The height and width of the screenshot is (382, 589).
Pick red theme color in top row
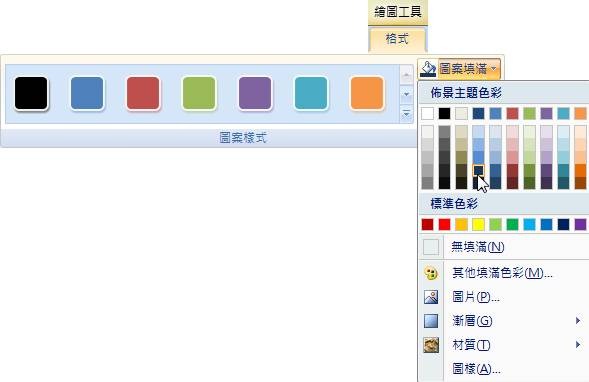pyautogui.click(x=512, y=113)
